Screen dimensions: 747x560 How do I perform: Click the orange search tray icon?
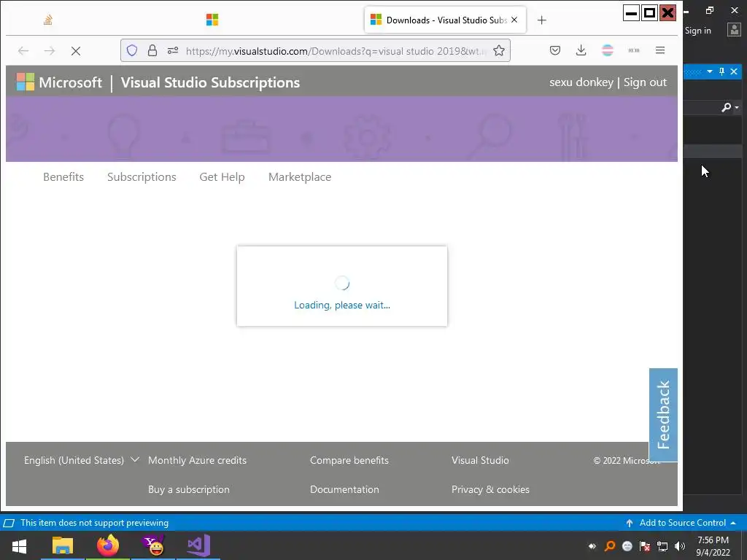pyautogui.click(x=609, y=546)
